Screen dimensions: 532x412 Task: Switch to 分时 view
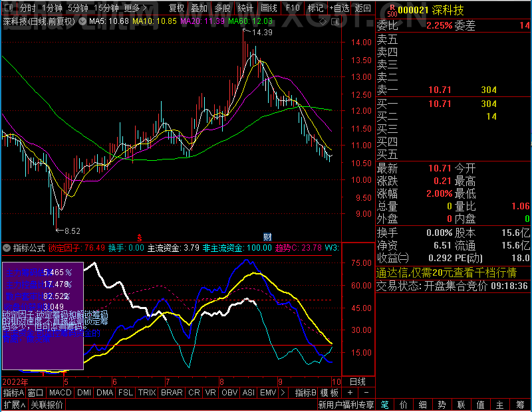(x=27, y=8)
